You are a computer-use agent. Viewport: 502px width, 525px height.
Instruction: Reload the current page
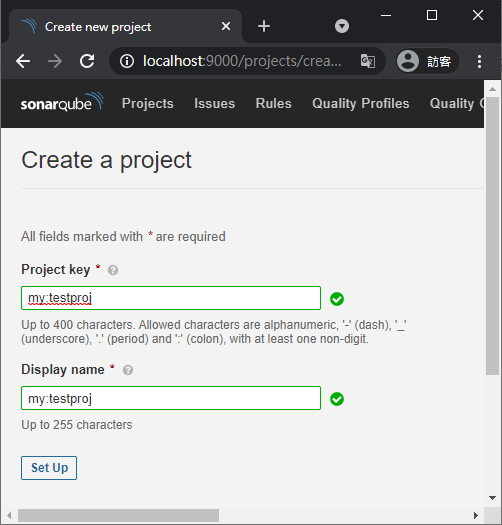(87, 61)
